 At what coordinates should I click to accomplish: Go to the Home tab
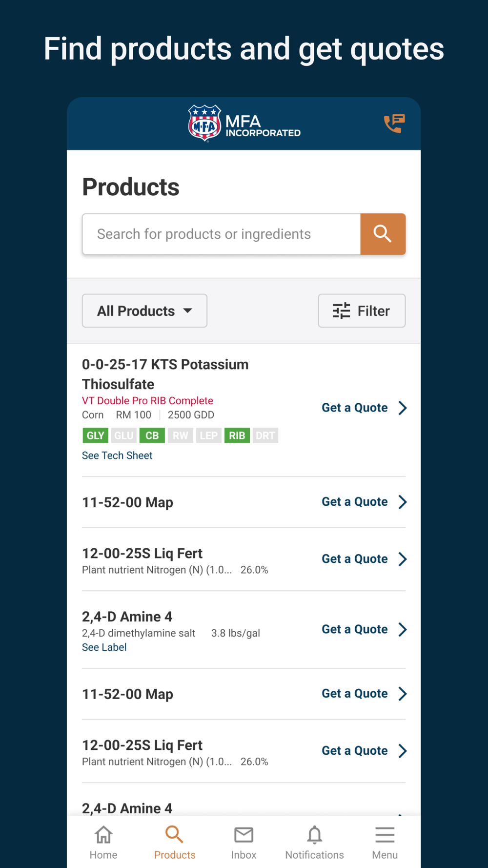click(x=103, y=842)
